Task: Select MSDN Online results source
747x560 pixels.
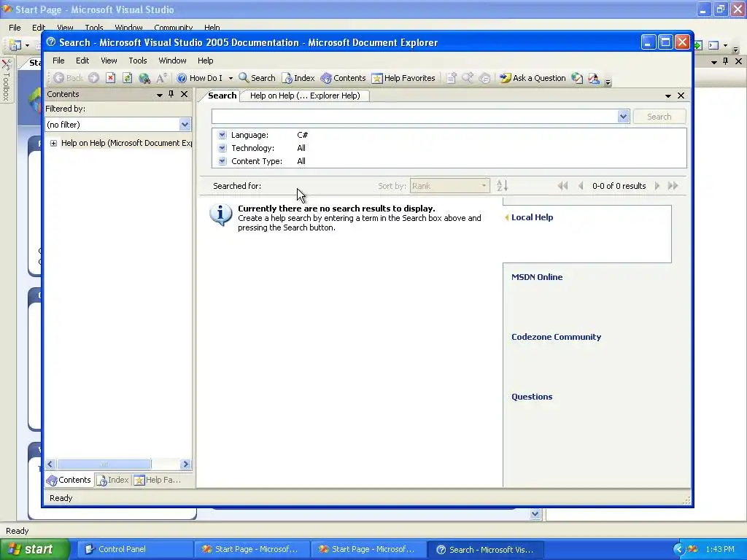Action: click(x=537, y=277)
